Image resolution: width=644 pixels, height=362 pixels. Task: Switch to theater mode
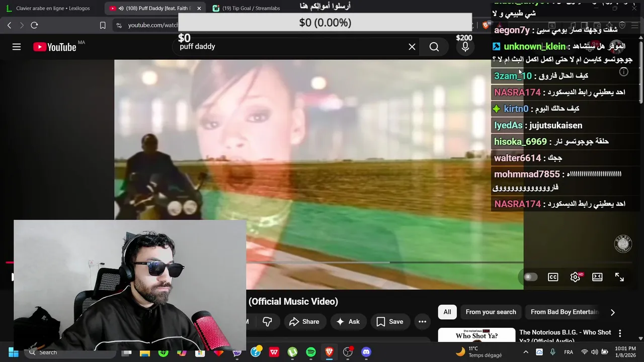tap(597, 277)
